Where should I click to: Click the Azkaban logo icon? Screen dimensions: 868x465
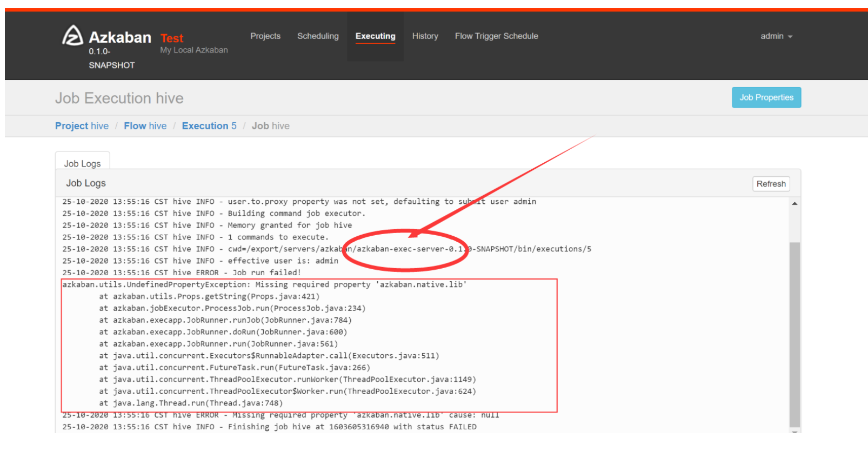72,36
